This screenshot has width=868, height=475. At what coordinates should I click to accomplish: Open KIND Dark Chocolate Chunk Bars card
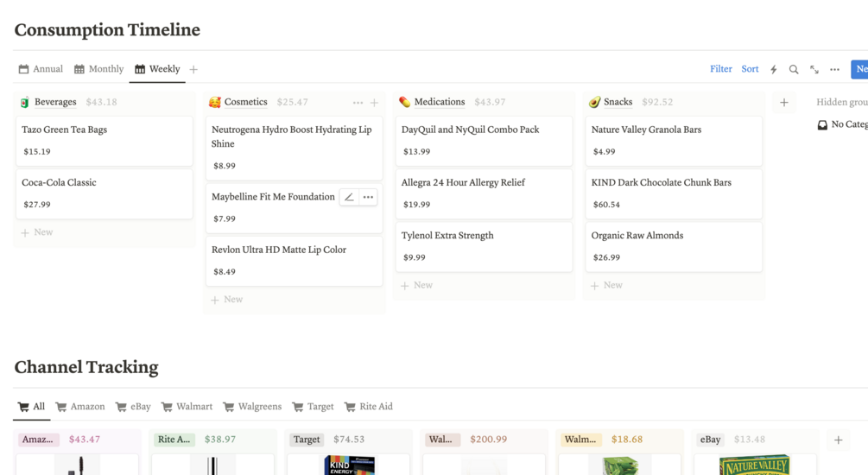coord(674,193)
